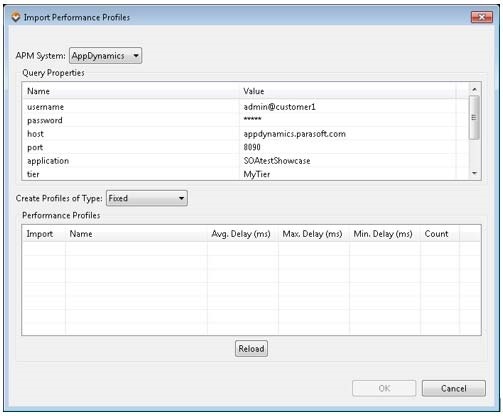503x416 pixels.
Task: Open the APM System dropdown
Action: click(105, 56)
